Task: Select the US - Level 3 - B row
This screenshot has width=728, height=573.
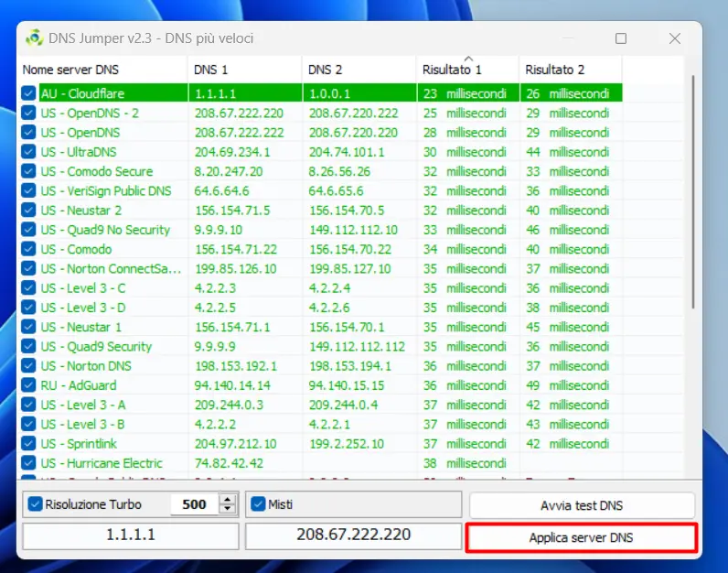Action: point(321,425)
